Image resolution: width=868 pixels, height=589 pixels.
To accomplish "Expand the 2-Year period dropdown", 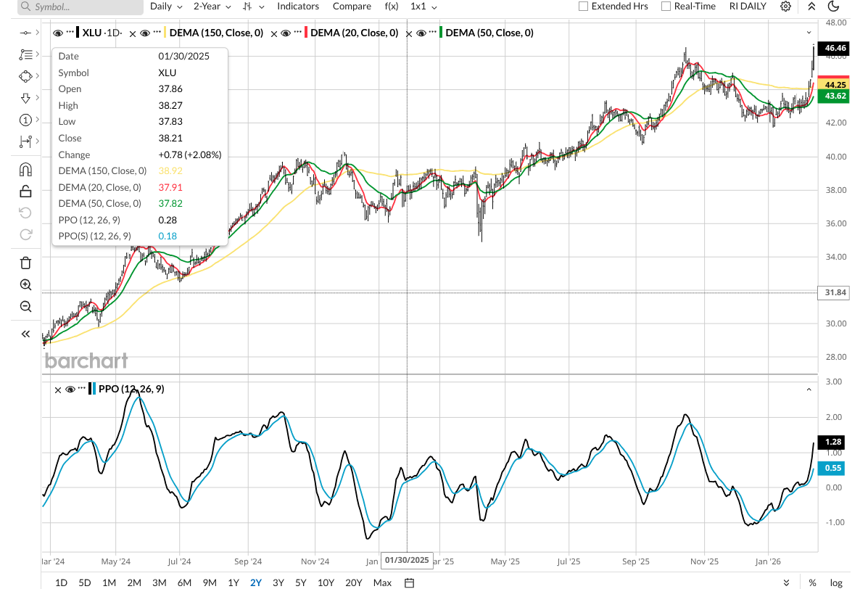I will click(212, 7).
